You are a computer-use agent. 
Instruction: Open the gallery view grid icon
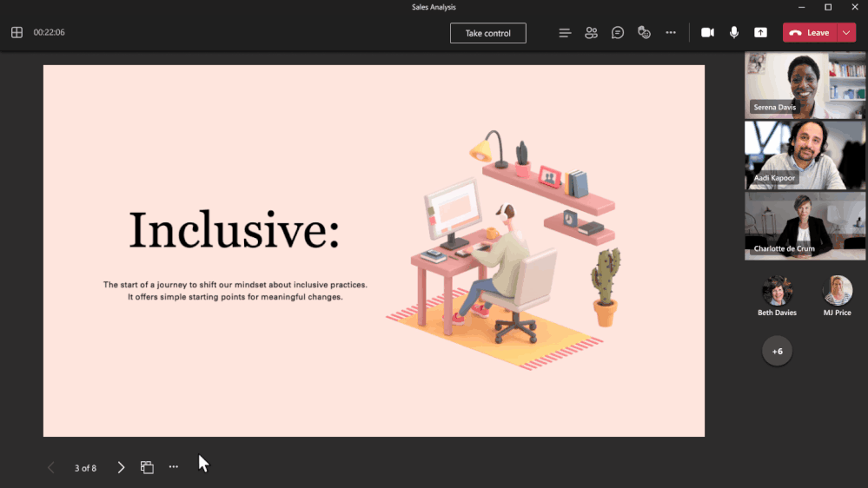click(17, 33)
